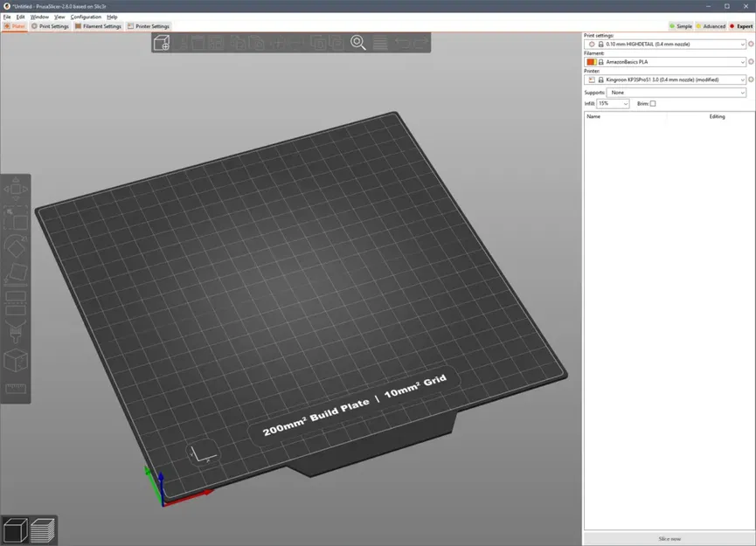Select Expert mode button
The image size is (756, 546).
click(741, 26)
